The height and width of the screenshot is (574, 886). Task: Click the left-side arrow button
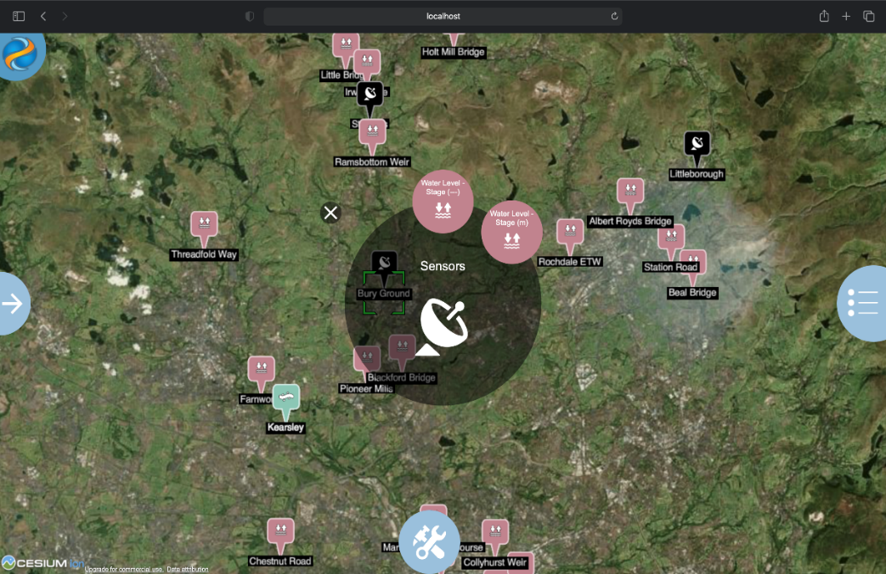pyautogui.click(x=12, y=304)
